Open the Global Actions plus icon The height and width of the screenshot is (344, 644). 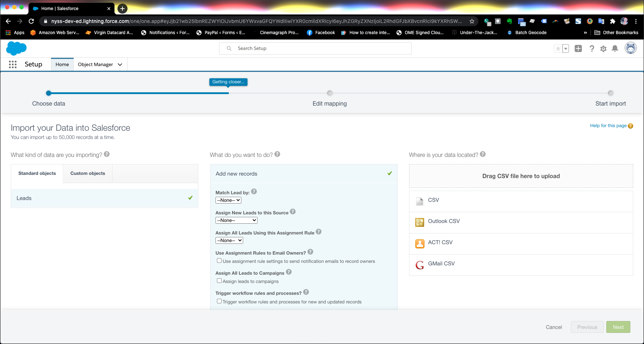pos(578,48)
